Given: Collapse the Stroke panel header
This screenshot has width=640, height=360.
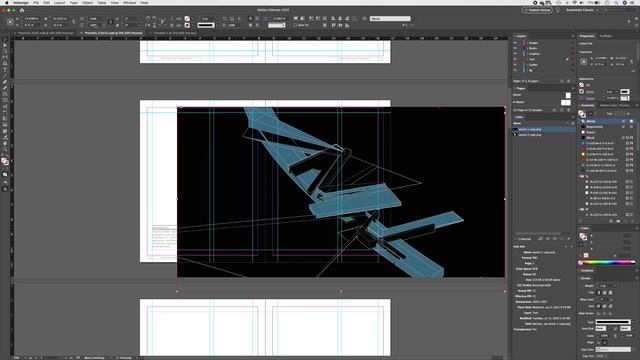Looking at the screenshot, I should pyautogui.click(x=585, y=278).
